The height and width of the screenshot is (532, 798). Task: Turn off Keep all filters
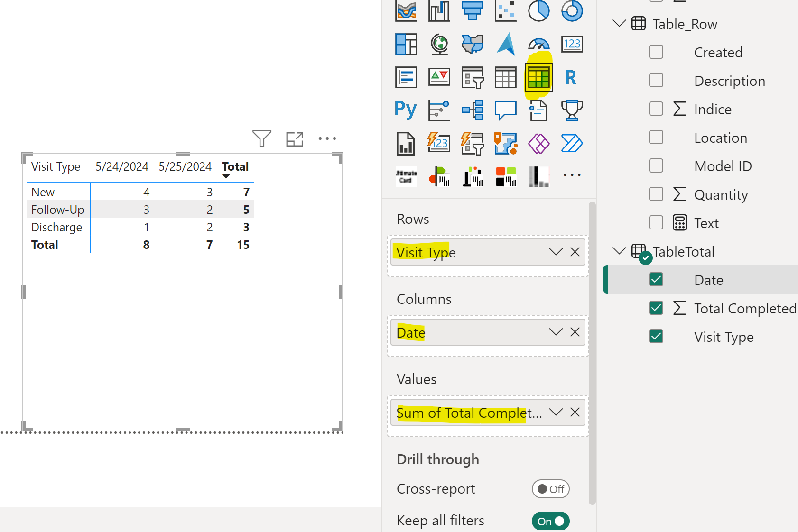tap(551, 521)
